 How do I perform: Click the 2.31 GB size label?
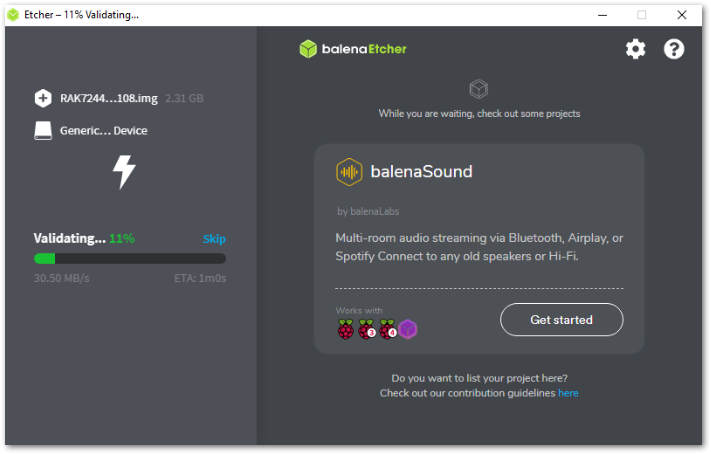pyautogui.click(x=184, y=98)
